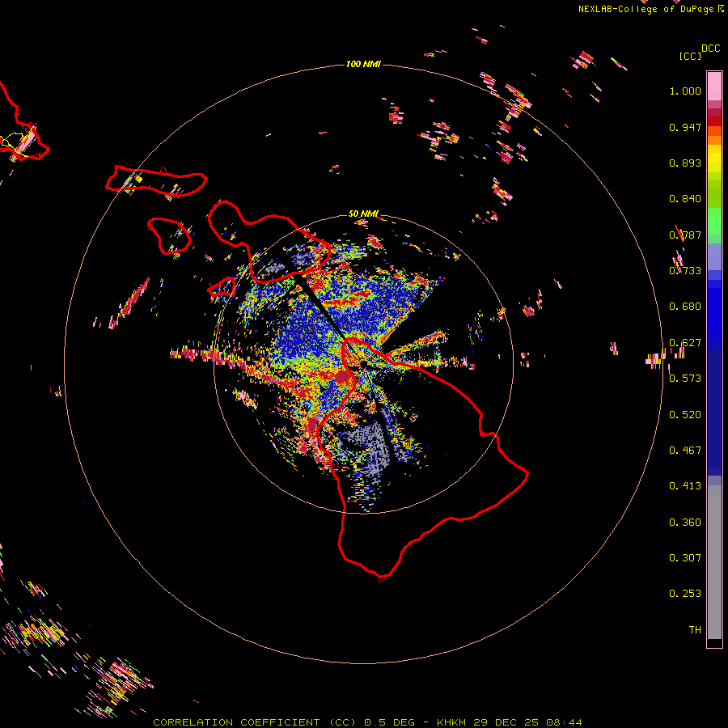The width and height of the screenshot is (728, 728).
Task: Click the 0.413 color scale value
Action: 685,486
